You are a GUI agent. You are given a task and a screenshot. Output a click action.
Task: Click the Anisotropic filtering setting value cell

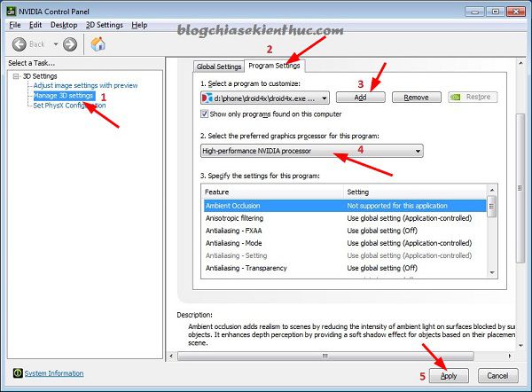click(409, 218)
